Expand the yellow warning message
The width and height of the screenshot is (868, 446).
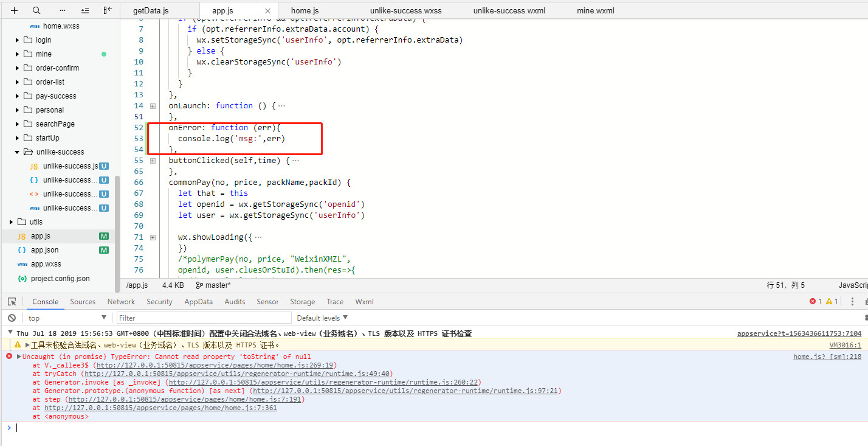(27, 345)
